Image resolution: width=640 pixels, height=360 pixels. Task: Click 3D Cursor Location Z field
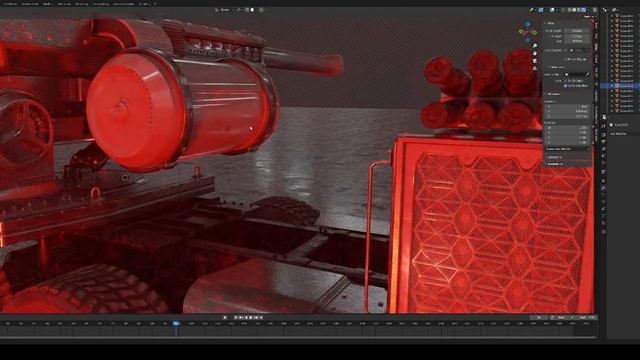pos(567,116)
